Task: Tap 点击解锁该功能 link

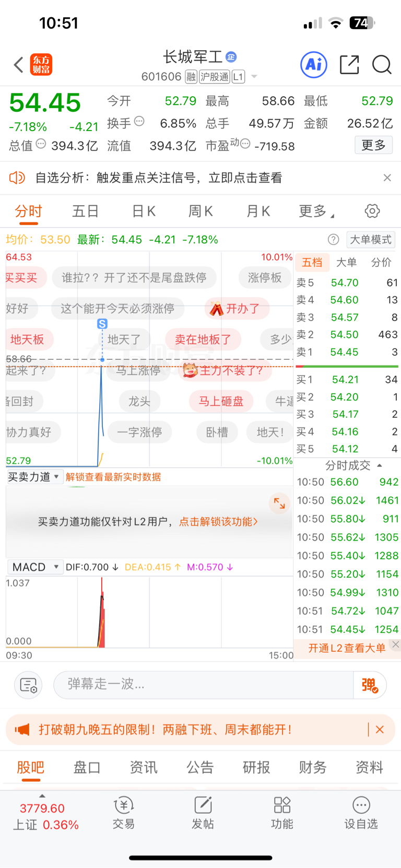Action: [x=218, y=522]
